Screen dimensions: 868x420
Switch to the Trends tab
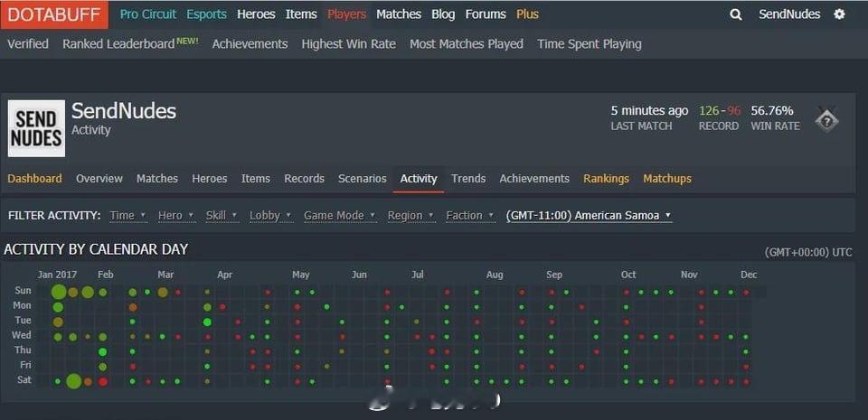468,179
